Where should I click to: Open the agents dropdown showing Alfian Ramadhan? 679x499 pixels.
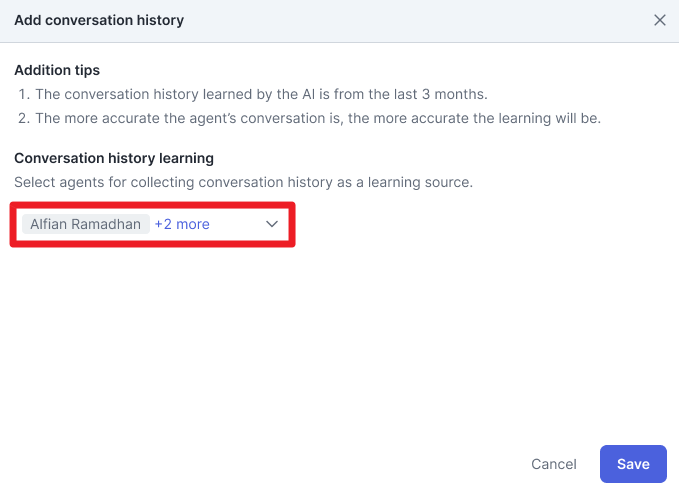(152, 224)
